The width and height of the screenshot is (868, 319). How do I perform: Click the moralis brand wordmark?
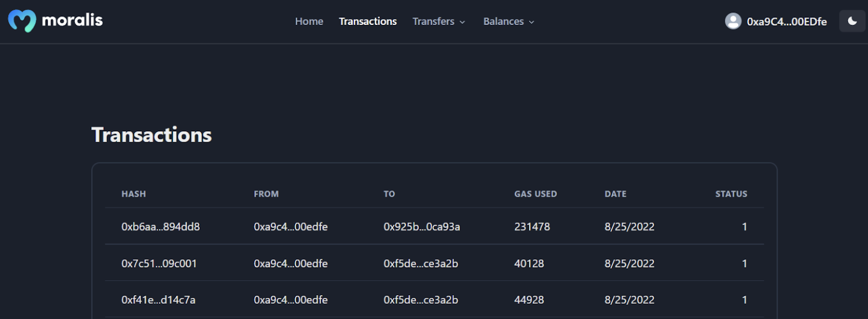(x=72, y=21)
